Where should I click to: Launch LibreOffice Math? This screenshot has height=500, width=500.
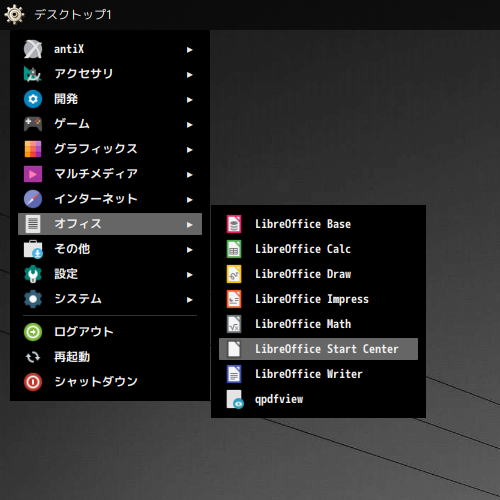coord(318,324)
